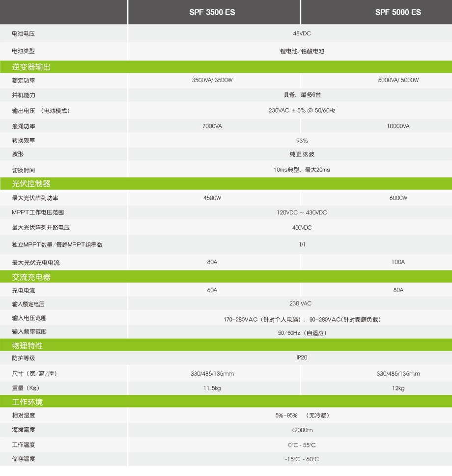Screen dimensions: 452x476
Task: Click the 230VAC ± 5% @ 50/60Hz value
Action: coord(302,111)
